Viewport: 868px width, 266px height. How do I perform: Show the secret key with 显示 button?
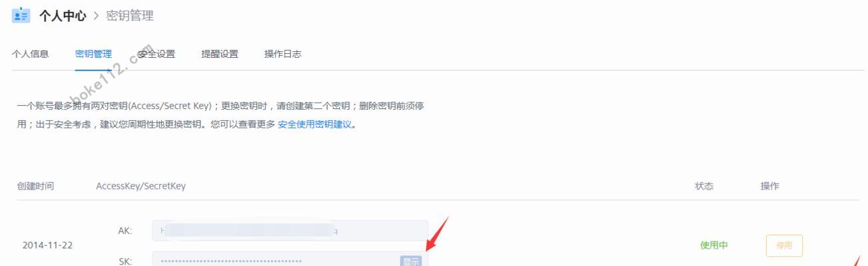[411, 261]
